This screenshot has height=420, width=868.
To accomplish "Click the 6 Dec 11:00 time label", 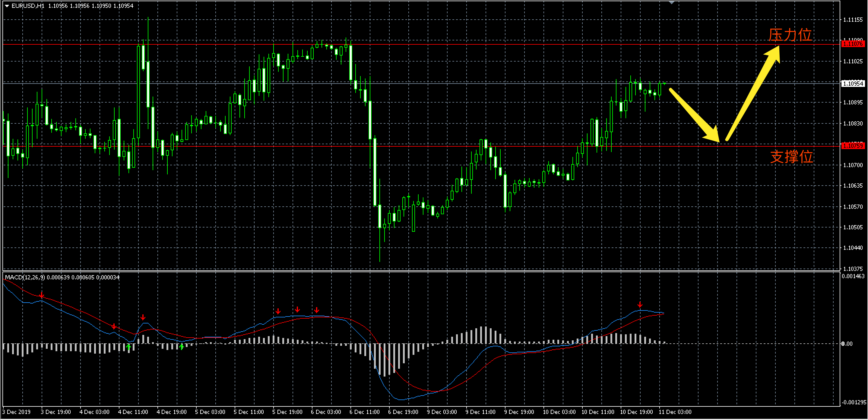I will click(365, 412).
